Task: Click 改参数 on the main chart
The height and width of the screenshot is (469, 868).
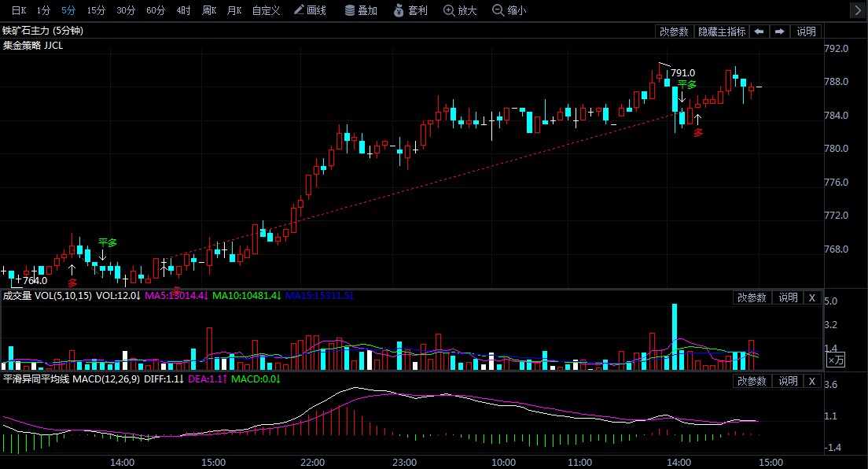Action: click(x=674, y=31)
